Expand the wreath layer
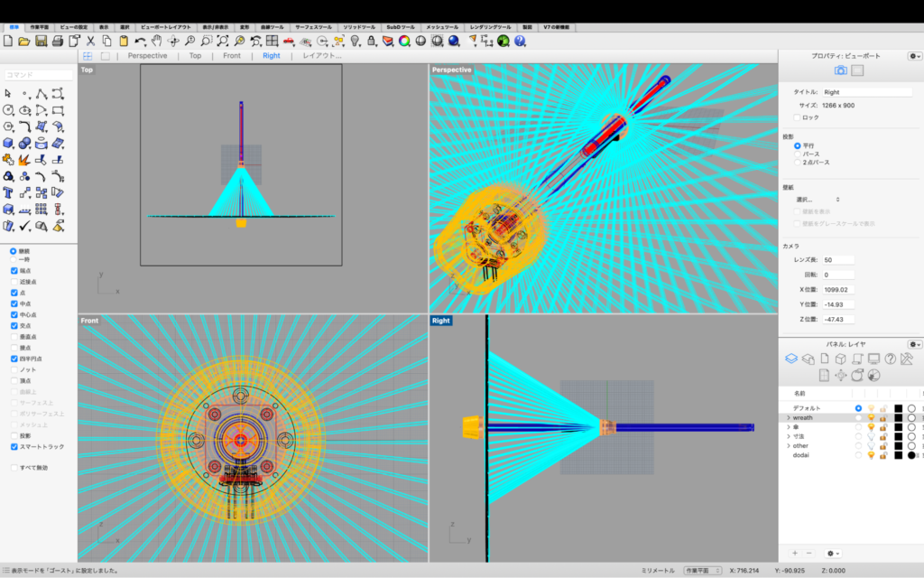This screenshot has width=924, height=578. click(x=788, y=418)
